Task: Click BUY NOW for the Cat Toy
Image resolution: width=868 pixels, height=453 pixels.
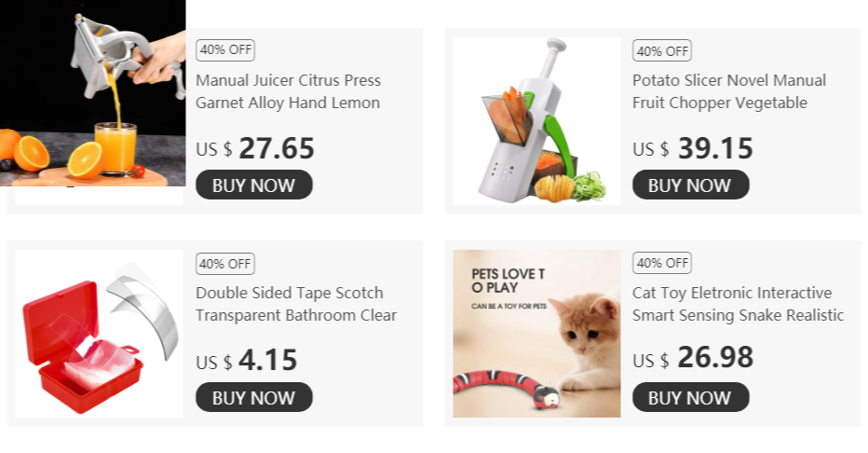Action: tap(691, 397)
